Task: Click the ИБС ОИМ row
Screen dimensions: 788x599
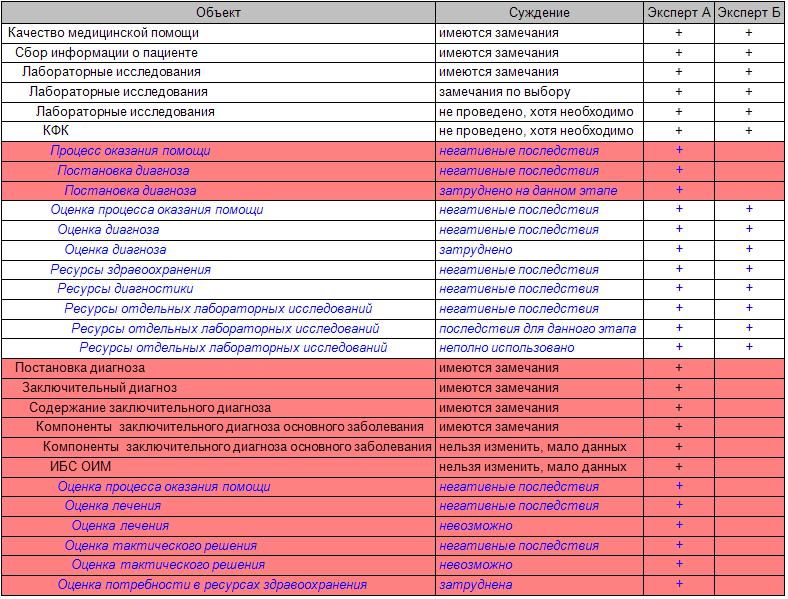Action: (x=81, y=466)
